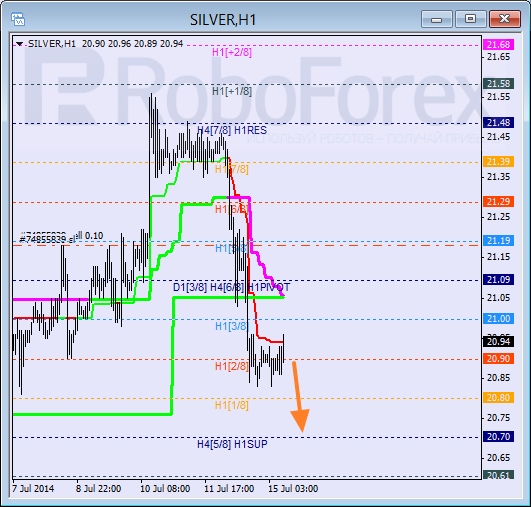
Task: Select the D1[3/8] H4[6/8] H1PIVOT label
Action: (x=232, y=287)
